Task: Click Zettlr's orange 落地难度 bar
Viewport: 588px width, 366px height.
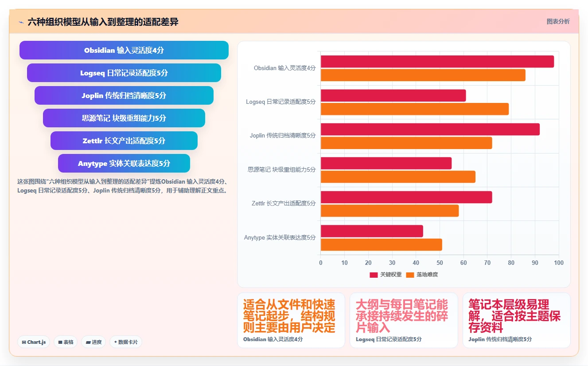Action: (x=390, y=211)
